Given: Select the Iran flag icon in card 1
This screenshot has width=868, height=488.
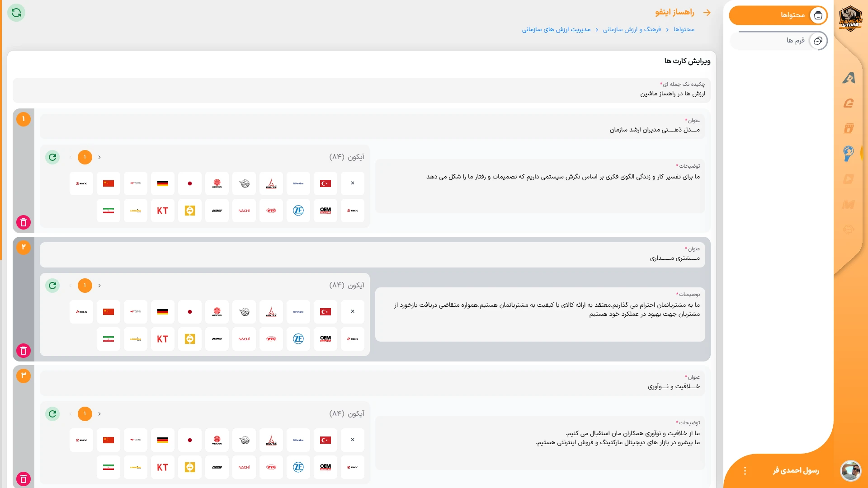Looking at the screenshot, I should (108, 211).
